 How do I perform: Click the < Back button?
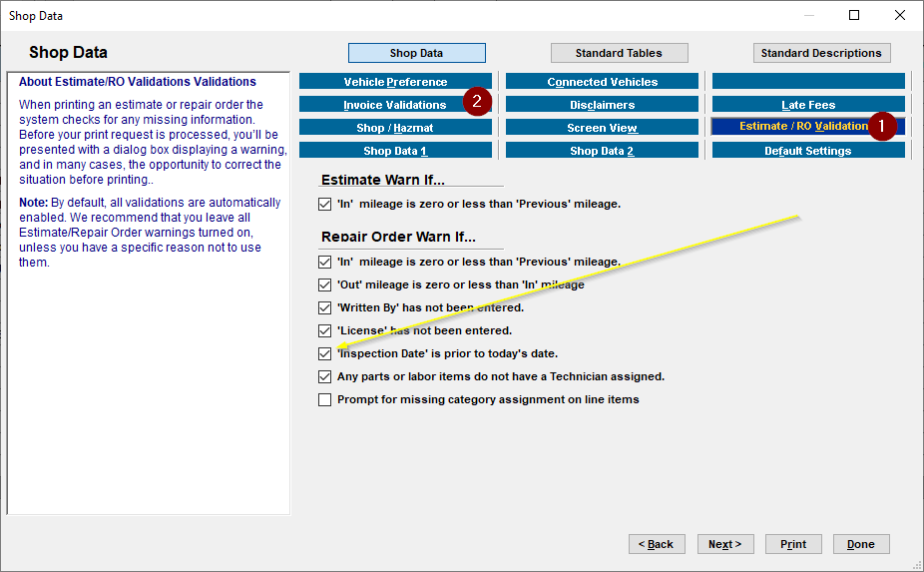[657, 544]
